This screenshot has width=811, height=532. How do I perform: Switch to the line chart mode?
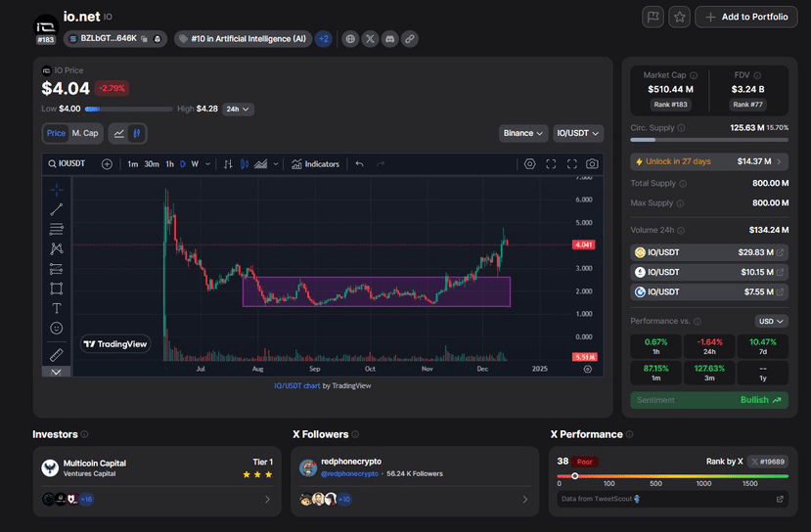(x=119, y=133)
